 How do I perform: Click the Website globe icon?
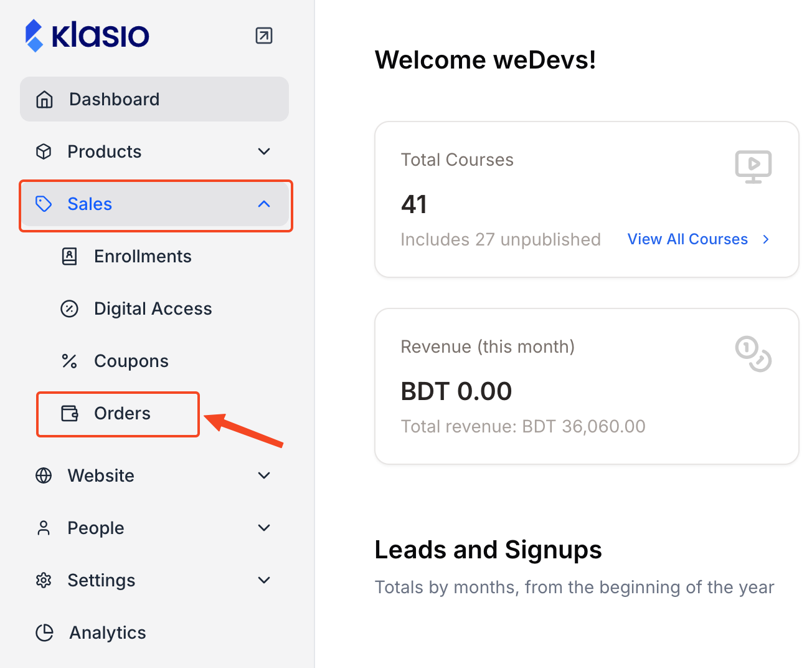(x=44, y=475)
